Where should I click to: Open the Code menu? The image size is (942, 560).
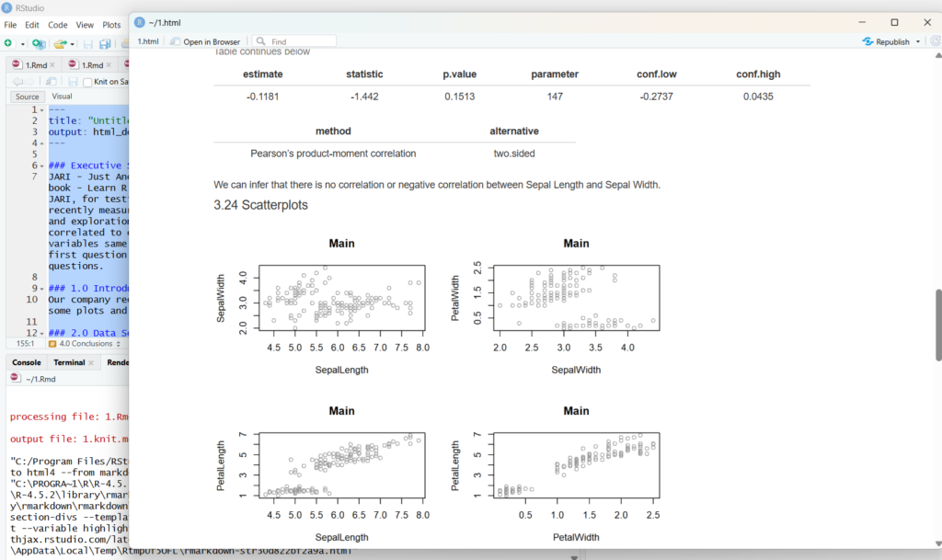[57, 25]
